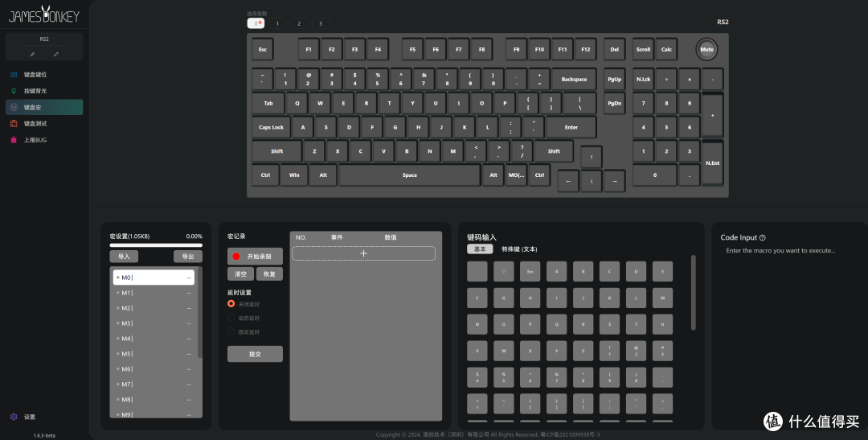Select the Del key on keyboard layout
Screen dimensions: 868x440
click(615, 49)
